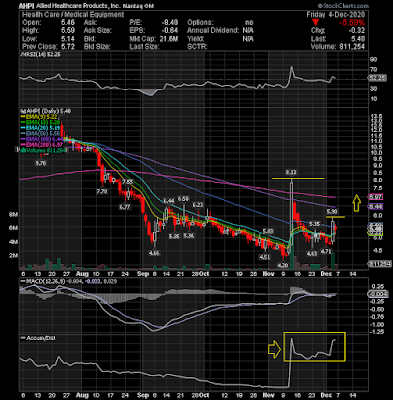Click the 9.70 low price label
This screenshot has height=400, width=393.
click(x=41, y=163)
